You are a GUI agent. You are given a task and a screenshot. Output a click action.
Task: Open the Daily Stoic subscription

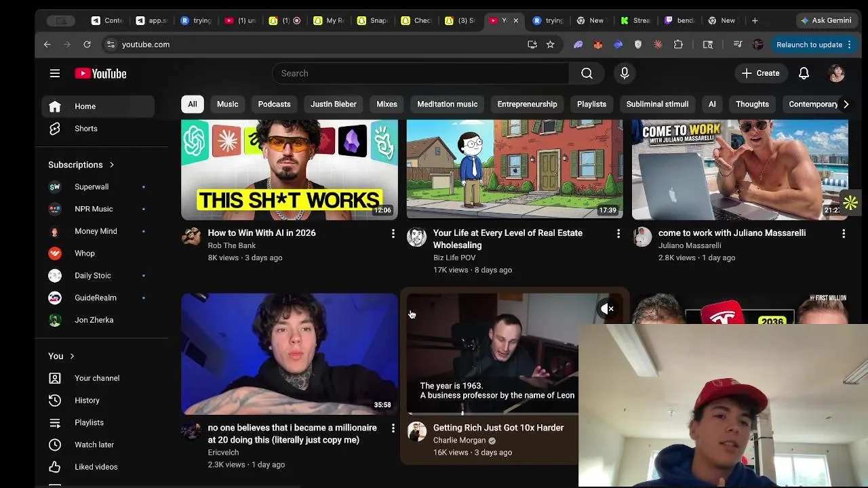click(98, 275)
